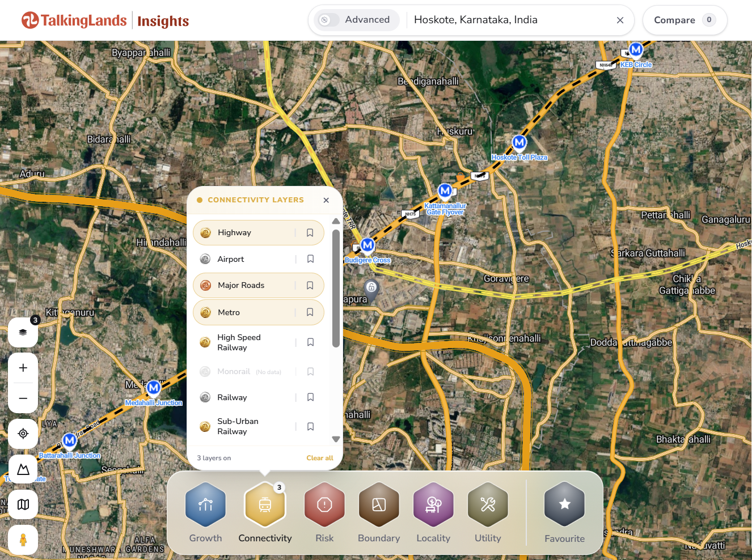Turn off the Highway layer
The width and height of the screenshot is (752, 560).
(x=258, y=233)
